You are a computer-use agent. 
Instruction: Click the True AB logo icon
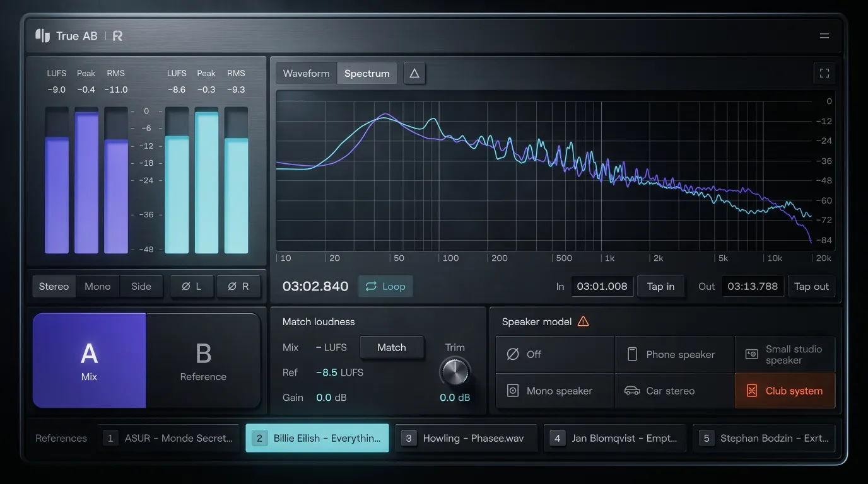(42, 36)
